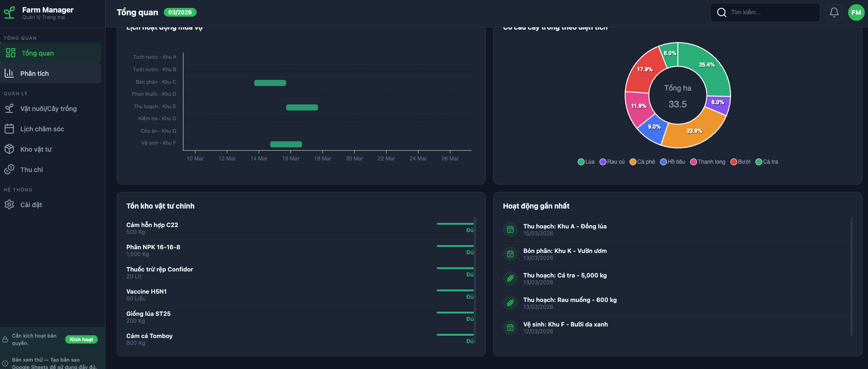This screenshot has width=868, height=369.
Task: Click the Cài đặt gear icon
Action: [9, 205]
